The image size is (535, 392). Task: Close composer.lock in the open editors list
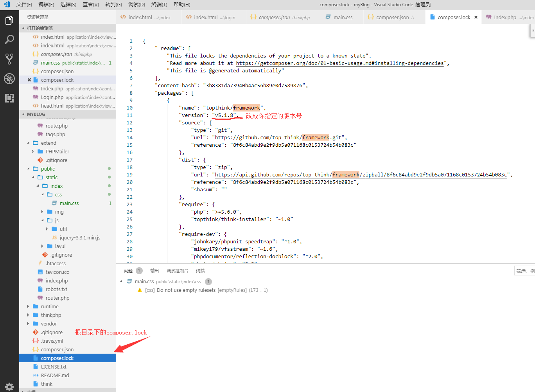point(29,80)
